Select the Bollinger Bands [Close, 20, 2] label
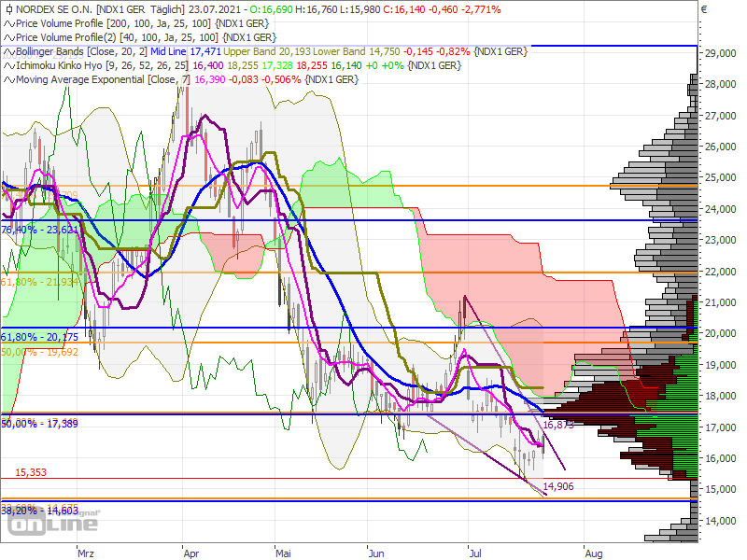Screen dimensions: 747x560 (81, 51)
